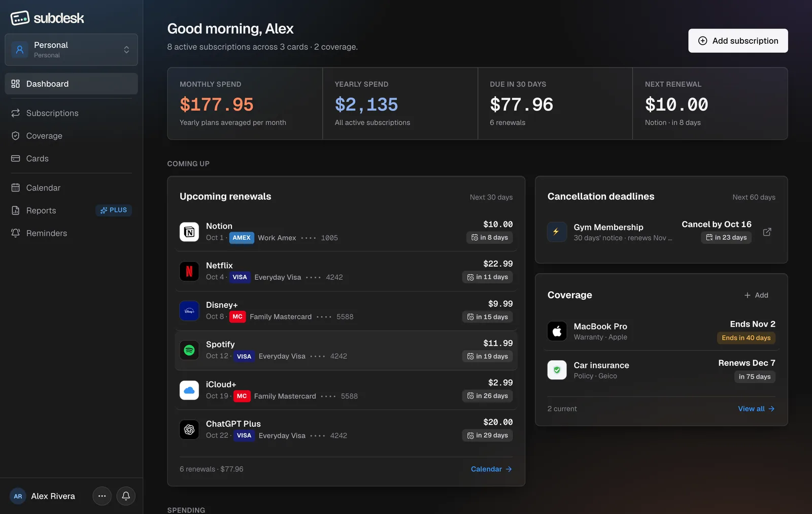Click the 'Ends in 40 days' badge
This screenshot has height=514, width=812.
[x=746, y=338]
